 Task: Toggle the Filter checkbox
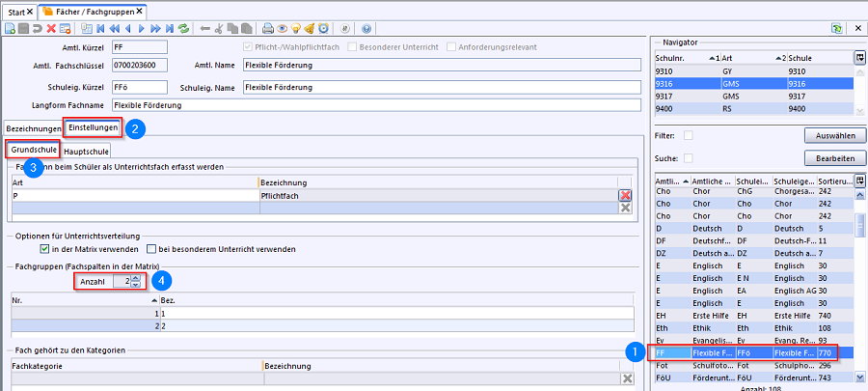[x=688, y=135]
